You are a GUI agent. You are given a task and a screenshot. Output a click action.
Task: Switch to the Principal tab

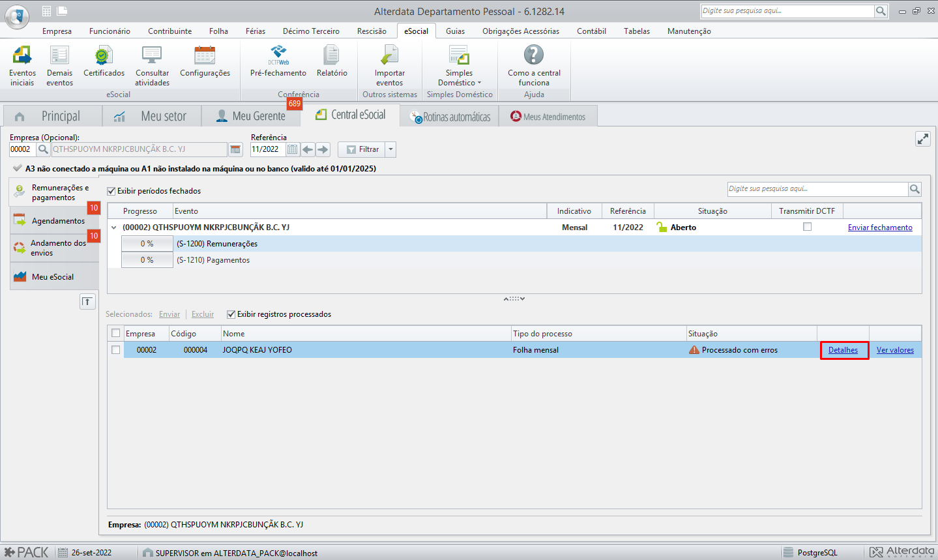point(53,116)
